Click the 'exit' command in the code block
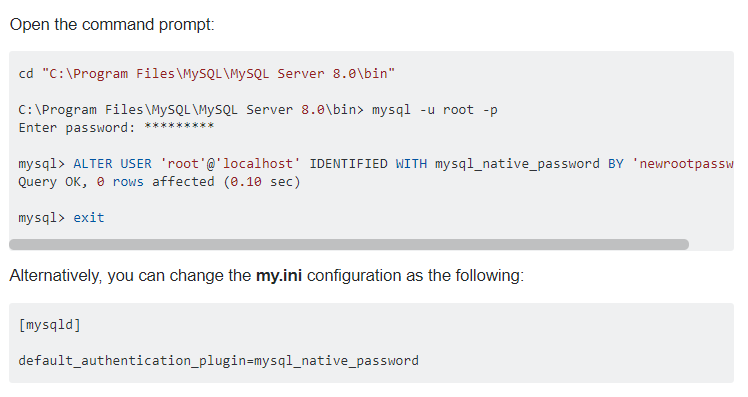Viewport: 748px width, 397px height. (89, 218)
